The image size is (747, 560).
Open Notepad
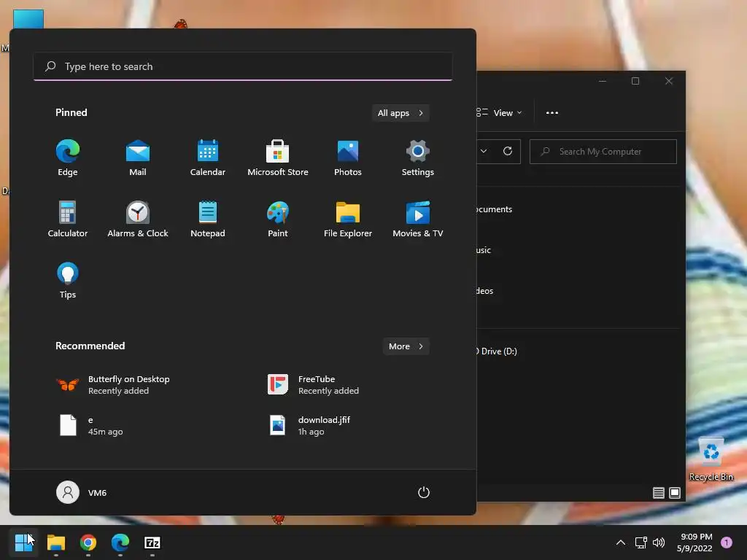(x=208, y=219)
